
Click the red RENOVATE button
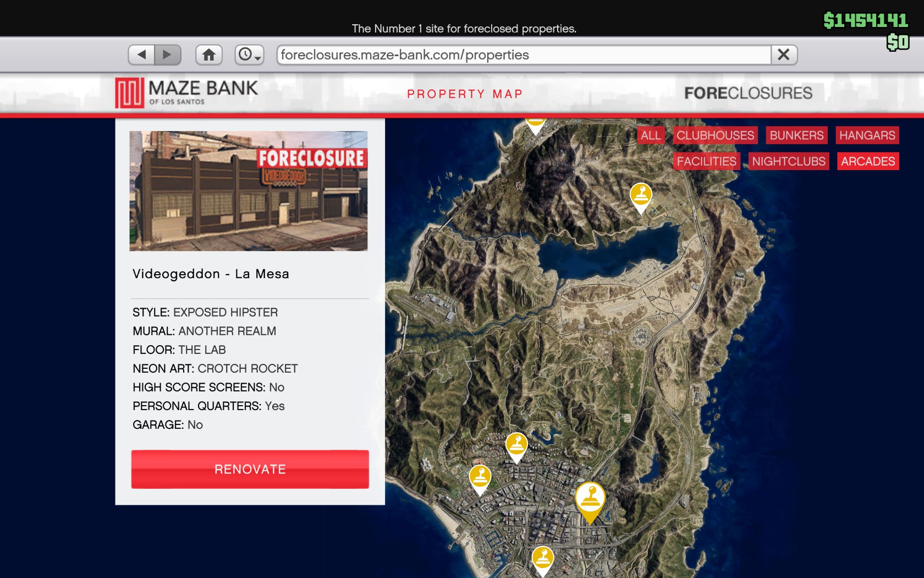[x=250, y=469]
